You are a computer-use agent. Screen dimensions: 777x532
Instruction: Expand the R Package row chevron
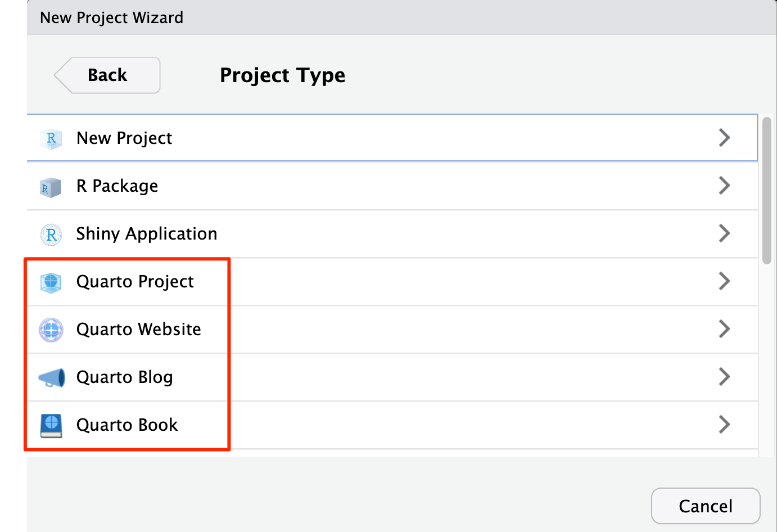(x=724, y=186)
